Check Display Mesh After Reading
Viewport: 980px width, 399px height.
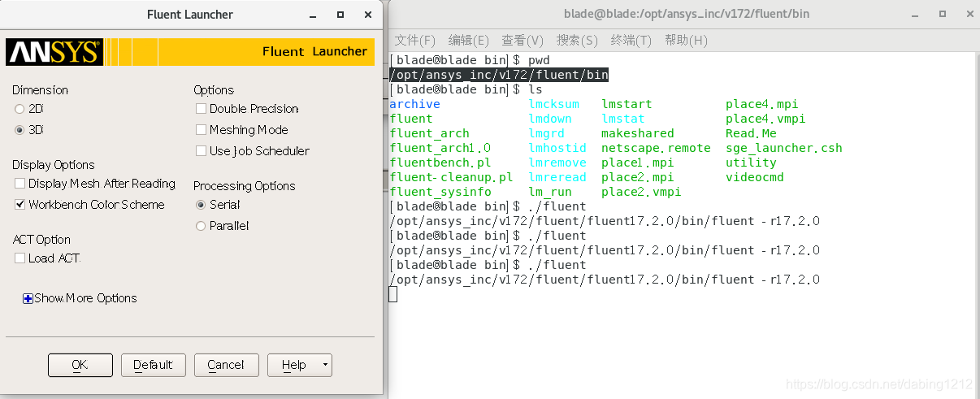pos(20,184)
